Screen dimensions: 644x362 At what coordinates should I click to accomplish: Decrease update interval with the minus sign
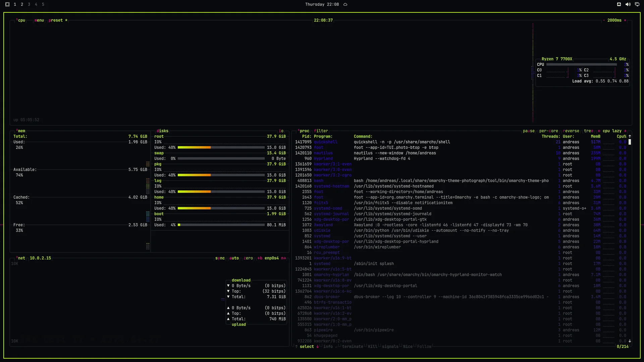(604, 20)
